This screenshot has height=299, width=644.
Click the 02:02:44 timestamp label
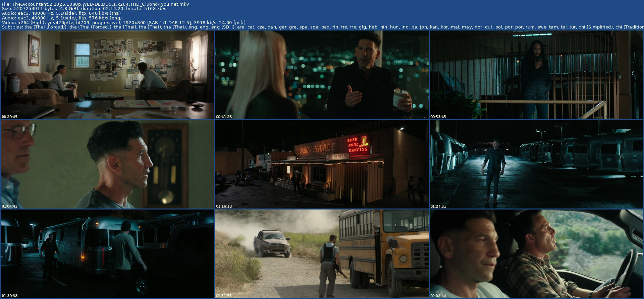coord(438,296)
